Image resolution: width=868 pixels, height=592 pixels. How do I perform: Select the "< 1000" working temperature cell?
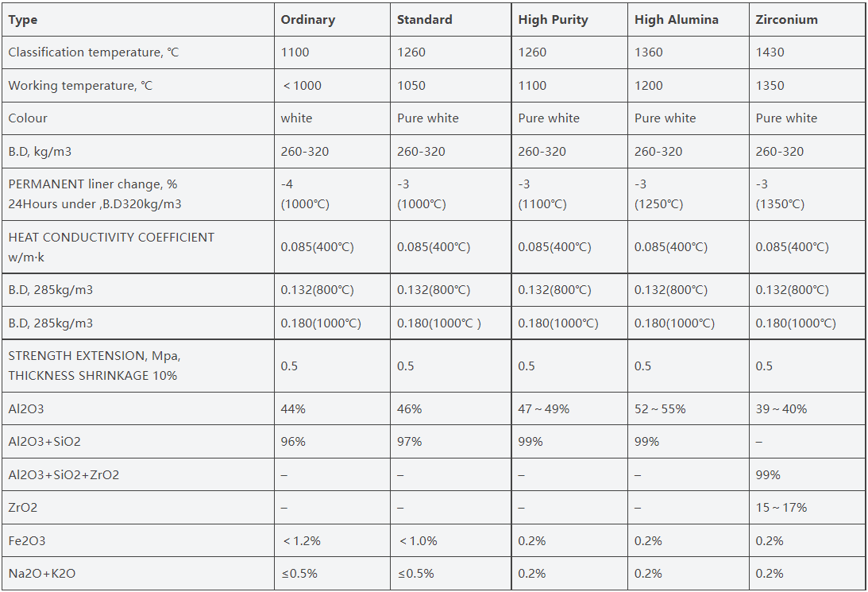(301, 86)
